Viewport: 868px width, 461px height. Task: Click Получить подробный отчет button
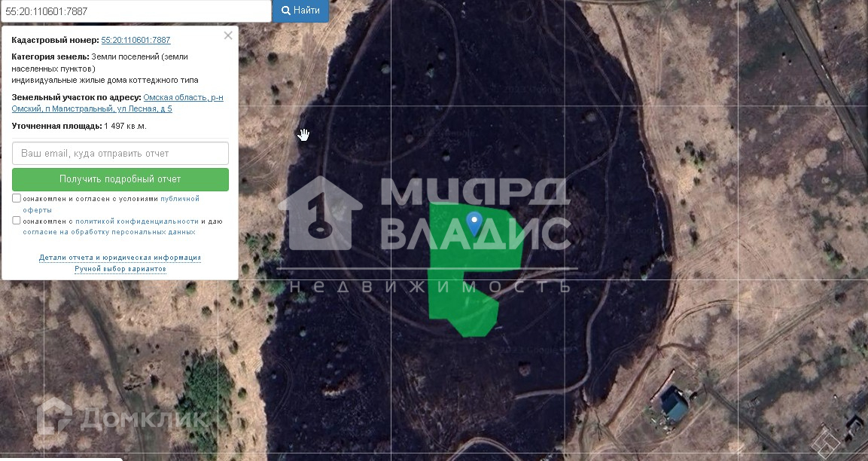pyautogui.click(x=120, y=179)
